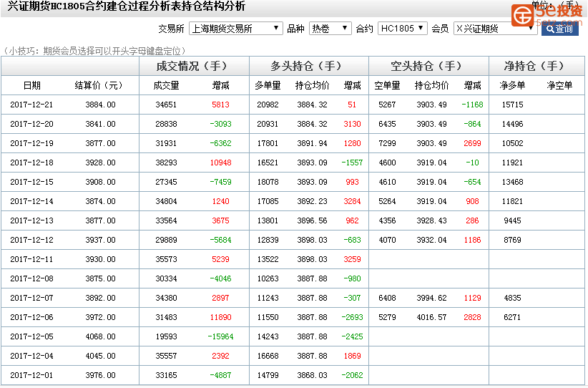Click long position value 20982
Image resolution: width=588 pixels, height=388 pixels.
[268, 105]
